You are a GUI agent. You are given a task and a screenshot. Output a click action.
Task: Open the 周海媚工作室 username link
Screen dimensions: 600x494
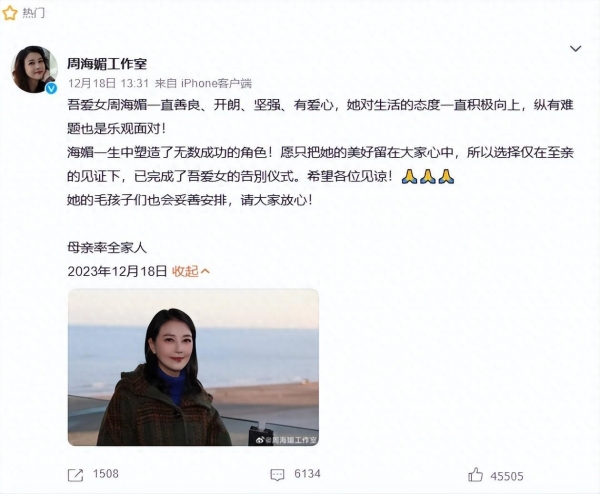coord(107,64)
